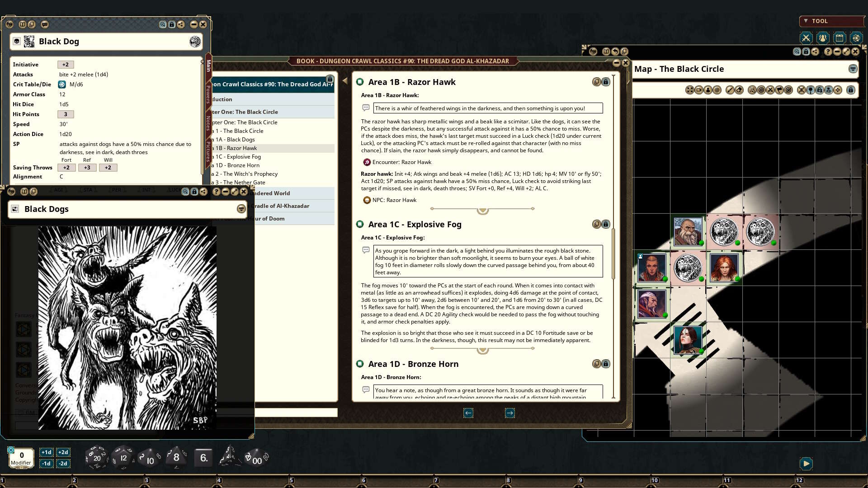The image size is (868, 488).
Task: Roll the d6 die
Action: point(203,458)
